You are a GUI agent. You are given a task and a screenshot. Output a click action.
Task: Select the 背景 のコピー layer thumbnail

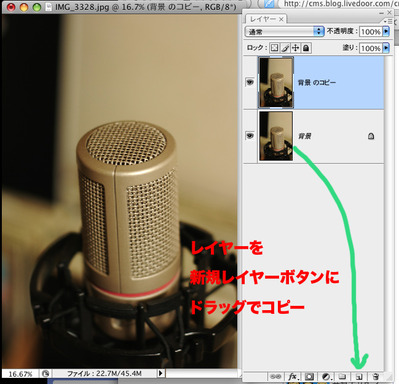click(276, 82)
